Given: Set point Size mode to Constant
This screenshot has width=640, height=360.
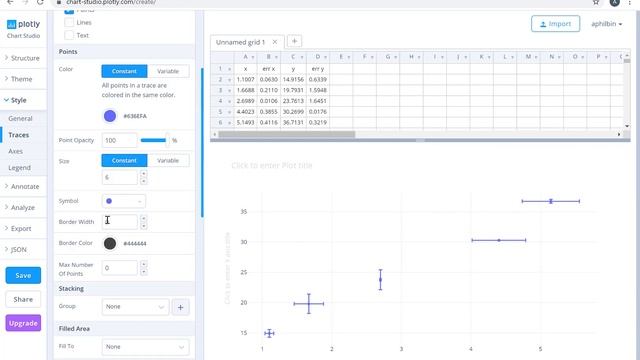Looking at the screenshot, I should click(x=124, y=160).
